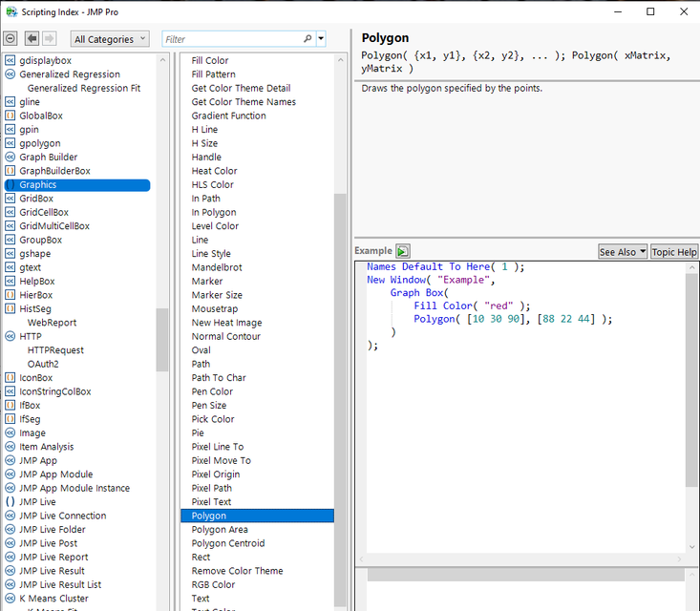This screenshot has height=611, width=700.
Task: Click the JMP Live parentheses icon
Action: (10, 501)
